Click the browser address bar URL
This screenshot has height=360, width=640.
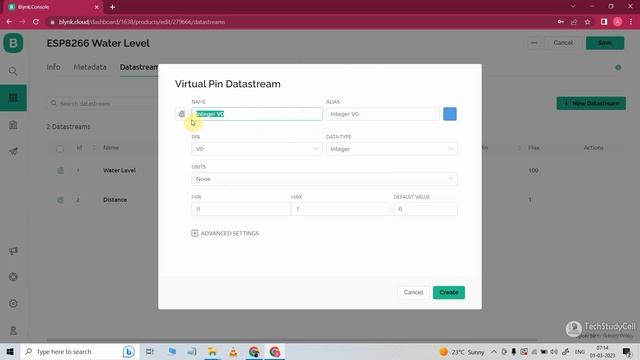pos(142,22)
